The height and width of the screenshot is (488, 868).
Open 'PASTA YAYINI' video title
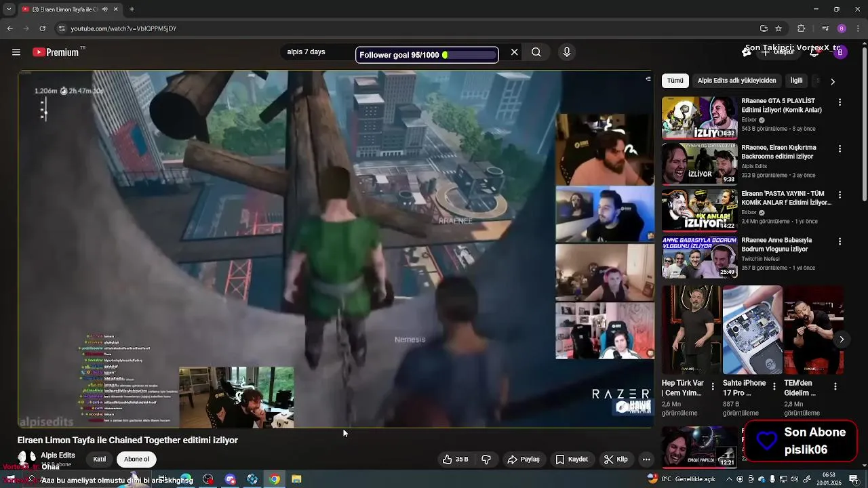click(x=786, y=198)
